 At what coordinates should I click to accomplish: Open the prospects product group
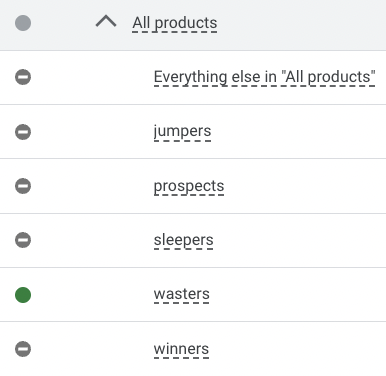pyautogui.click(x=189, y=186)
